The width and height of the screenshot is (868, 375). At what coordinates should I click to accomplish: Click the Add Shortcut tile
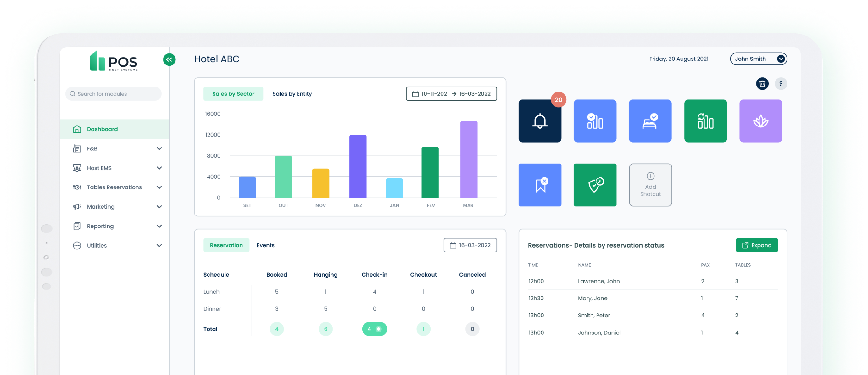click(650, 185)
